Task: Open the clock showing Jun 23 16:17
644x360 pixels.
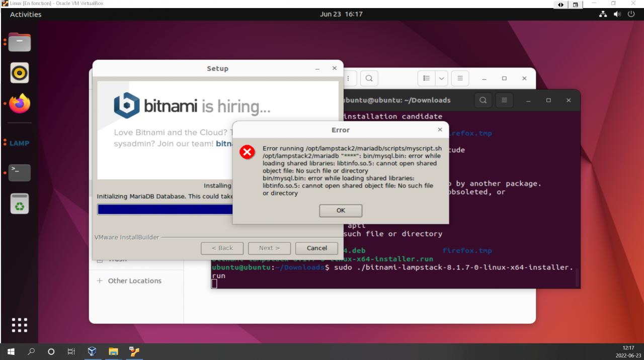Action: [341, 14]
